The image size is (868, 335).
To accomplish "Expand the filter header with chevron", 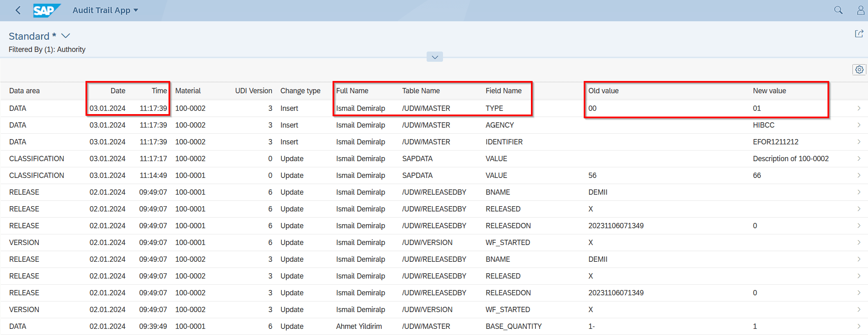I will (x=435, y=57).
